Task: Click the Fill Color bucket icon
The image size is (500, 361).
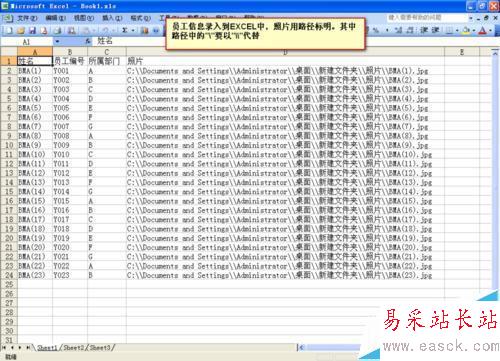Action: coord(466,30)
